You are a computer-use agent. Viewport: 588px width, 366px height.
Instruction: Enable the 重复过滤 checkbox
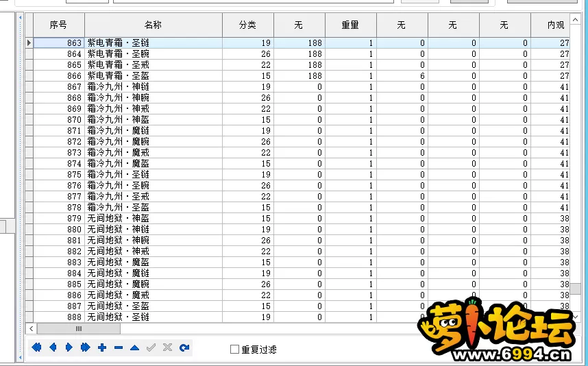[234, 350]
